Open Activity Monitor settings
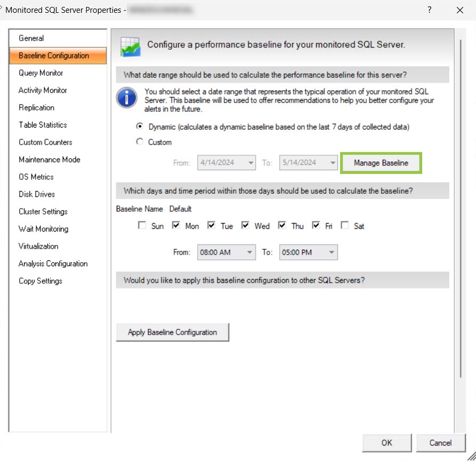This screenshot has width=476, height=461. pyautogui.click(x=58, y=90)
